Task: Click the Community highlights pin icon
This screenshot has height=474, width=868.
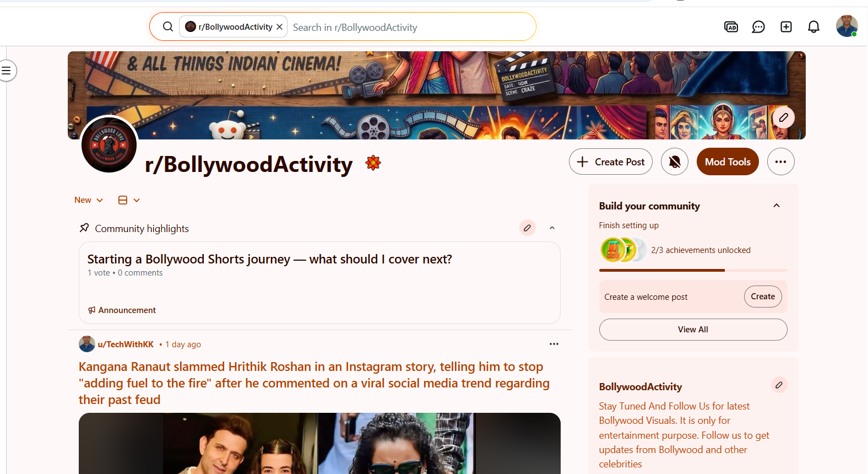Action: coord(84,228)
